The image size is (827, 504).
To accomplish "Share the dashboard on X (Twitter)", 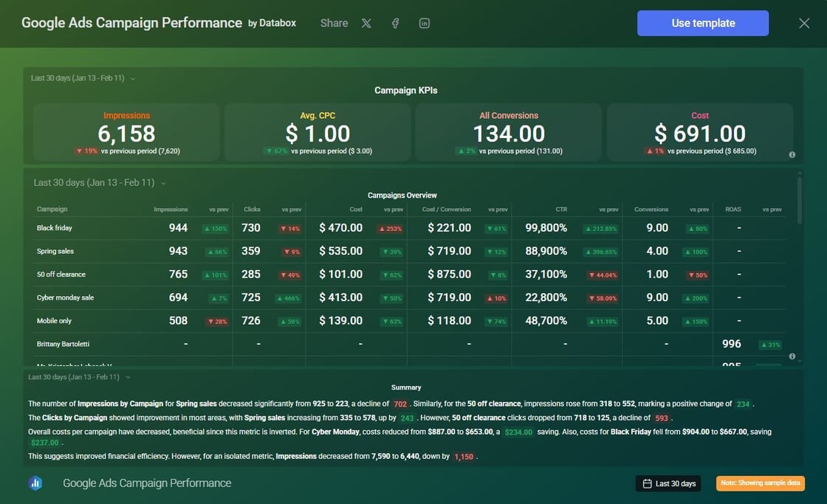I will 366,23.
